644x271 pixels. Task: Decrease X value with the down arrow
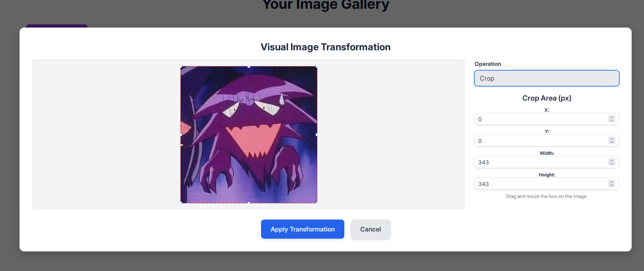pyautogui.click(x=612, y=121)
